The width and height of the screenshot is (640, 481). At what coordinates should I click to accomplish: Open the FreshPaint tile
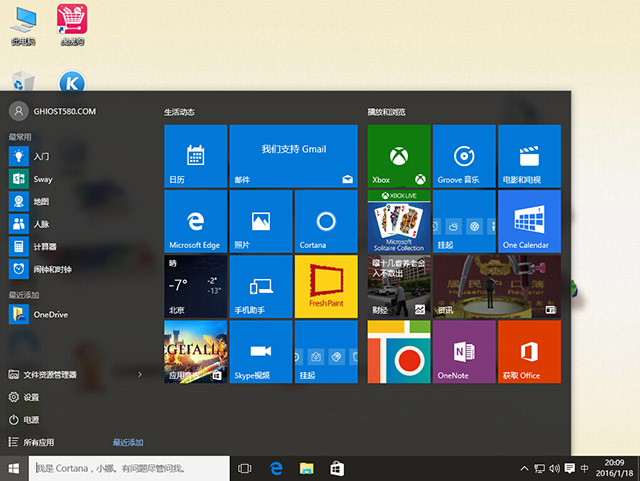point(325,286)
